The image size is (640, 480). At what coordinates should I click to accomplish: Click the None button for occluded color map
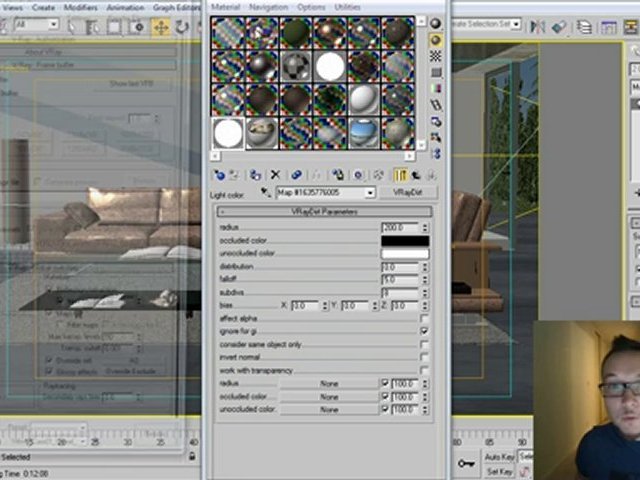(x=329, y=396)
